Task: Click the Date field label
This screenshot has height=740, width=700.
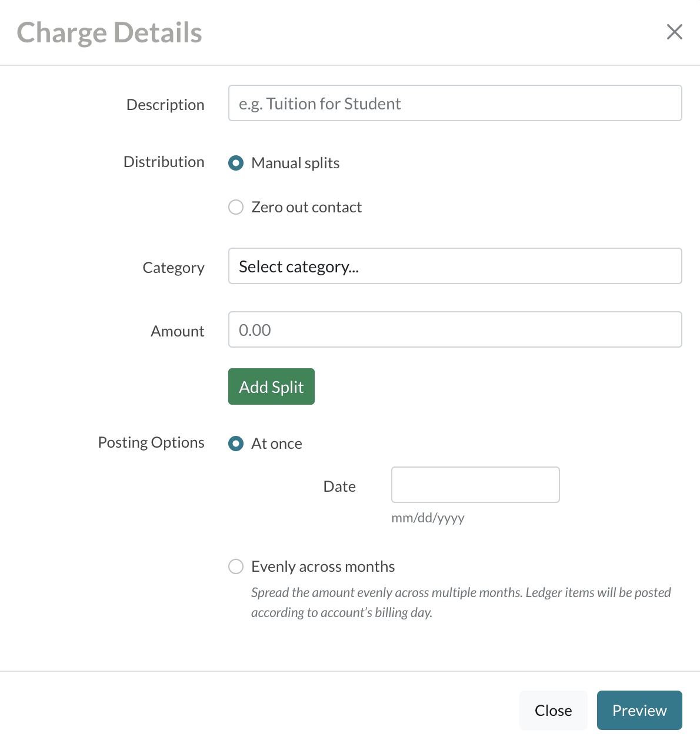Action: point(339,486)
